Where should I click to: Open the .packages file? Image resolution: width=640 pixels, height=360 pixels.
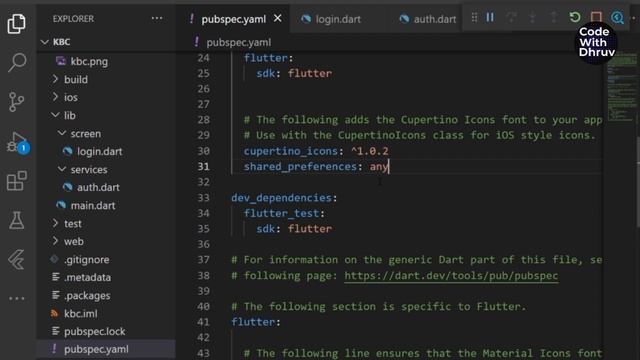pos(87,296)
